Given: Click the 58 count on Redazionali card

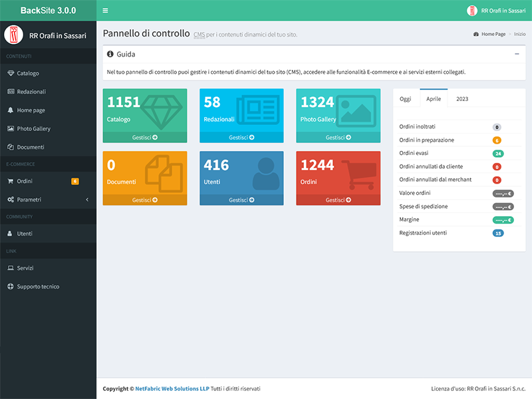Looking at the screenshot, I should [x=212, y=102].
